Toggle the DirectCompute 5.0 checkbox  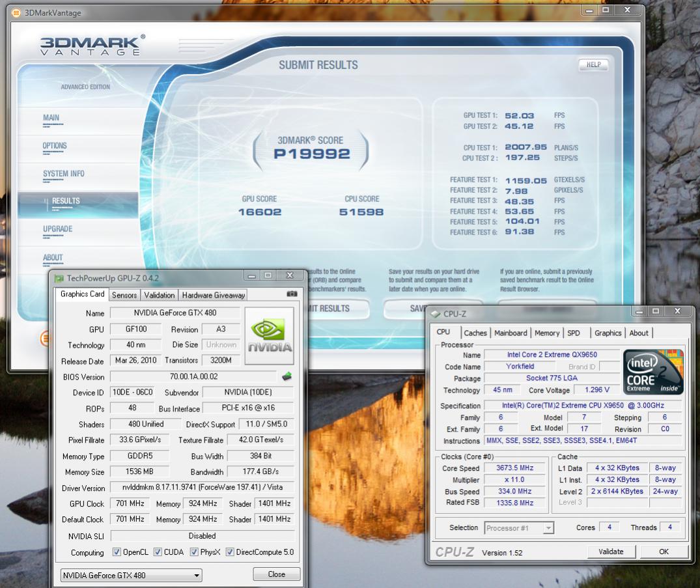coord(230,552)
